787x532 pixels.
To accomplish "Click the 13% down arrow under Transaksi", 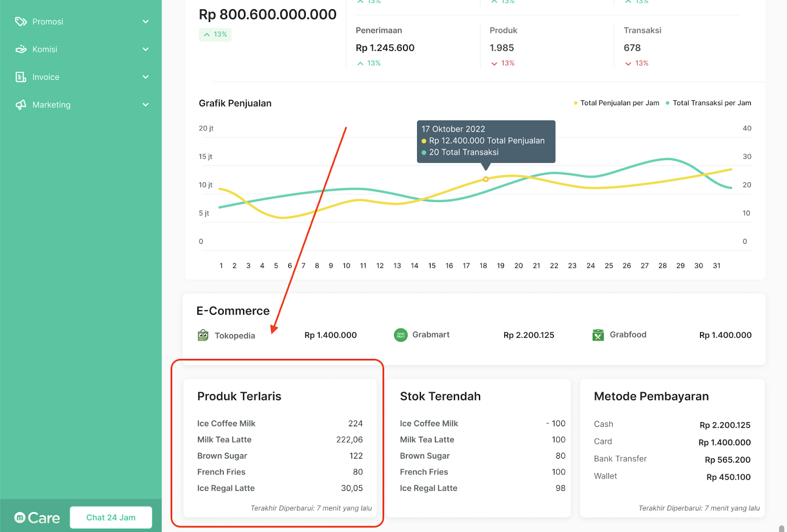I will tap(628, 63).
